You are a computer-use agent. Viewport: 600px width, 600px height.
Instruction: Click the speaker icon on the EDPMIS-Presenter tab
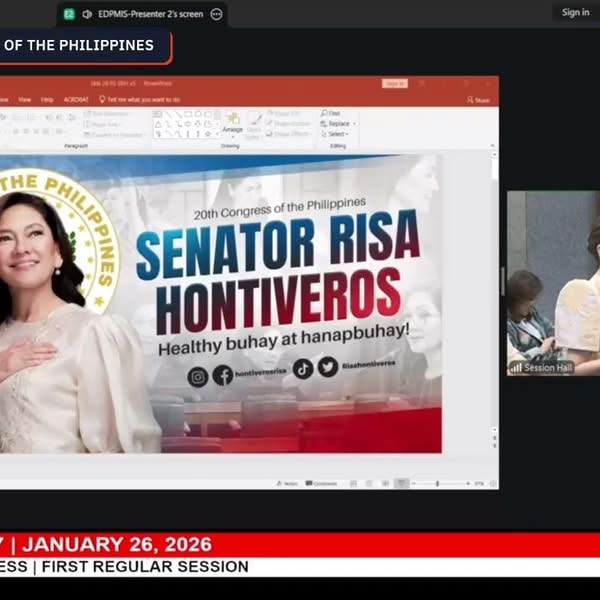pyautogui.click(x=88, y=14)
